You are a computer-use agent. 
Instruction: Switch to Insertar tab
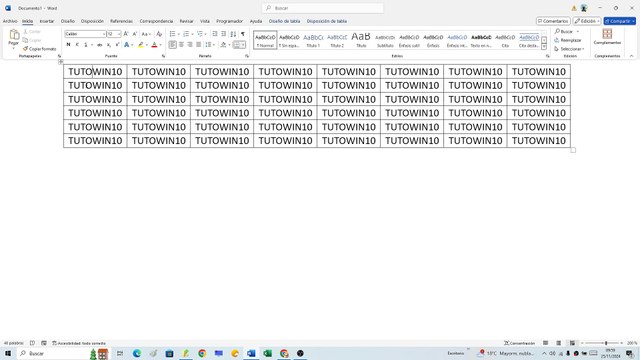pyautogui.click(x=47, y=21)
